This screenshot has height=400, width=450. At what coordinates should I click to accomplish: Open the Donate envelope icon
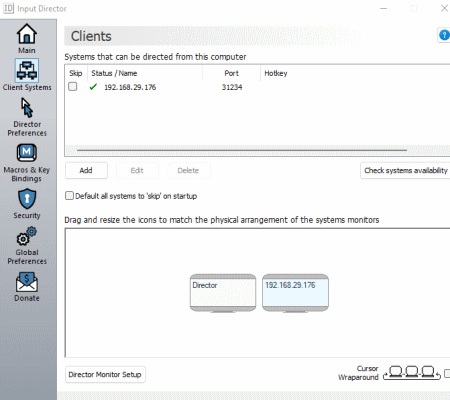tap(27, 282)
